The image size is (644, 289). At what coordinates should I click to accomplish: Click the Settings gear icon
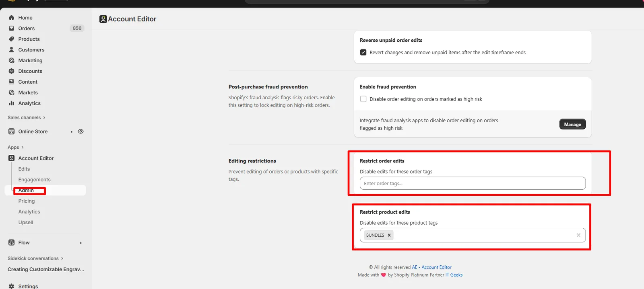click(x=11, y=286)
